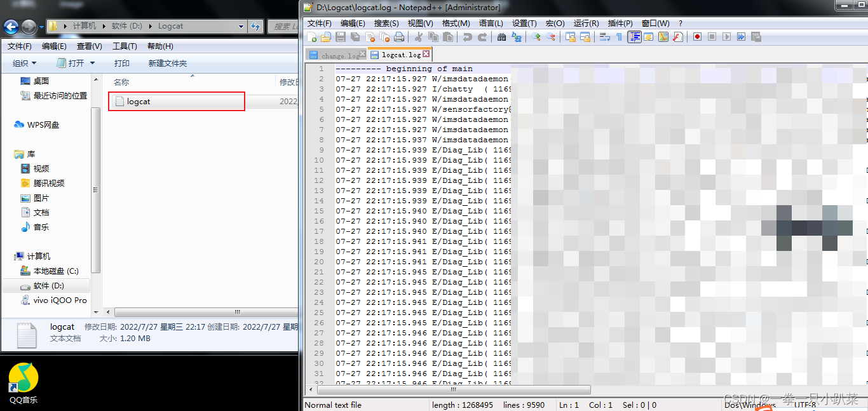Click the Zoom In magnifier icon

[536, 37]
